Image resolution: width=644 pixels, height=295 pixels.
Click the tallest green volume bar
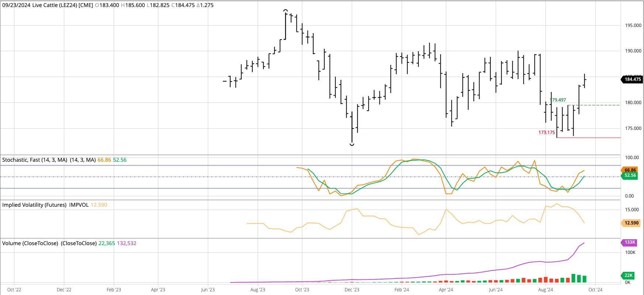tap(574, 278)
